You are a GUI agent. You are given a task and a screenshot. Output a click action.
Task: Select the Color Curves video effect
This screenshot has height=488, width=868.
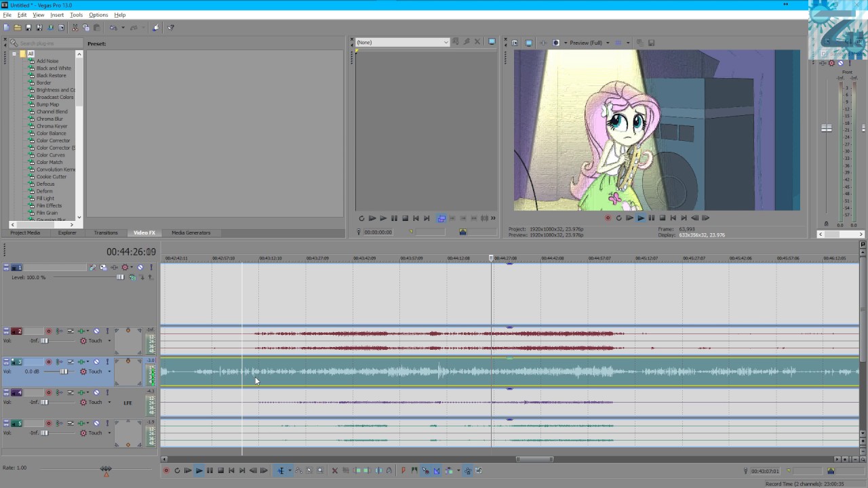tap(51, 155)
